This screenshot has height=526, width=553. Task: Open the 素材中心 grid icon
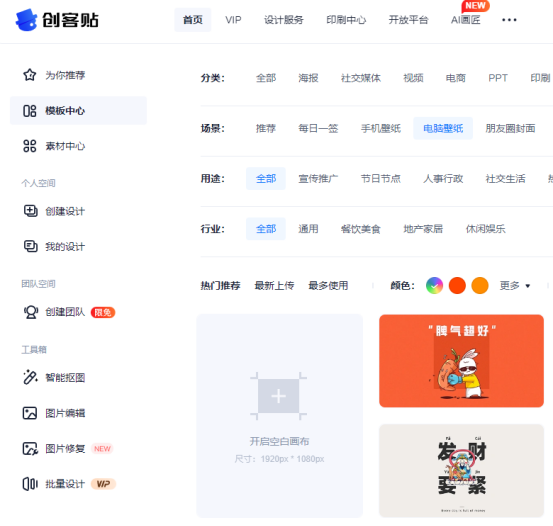pyautogui.click(x=30, y=146)
